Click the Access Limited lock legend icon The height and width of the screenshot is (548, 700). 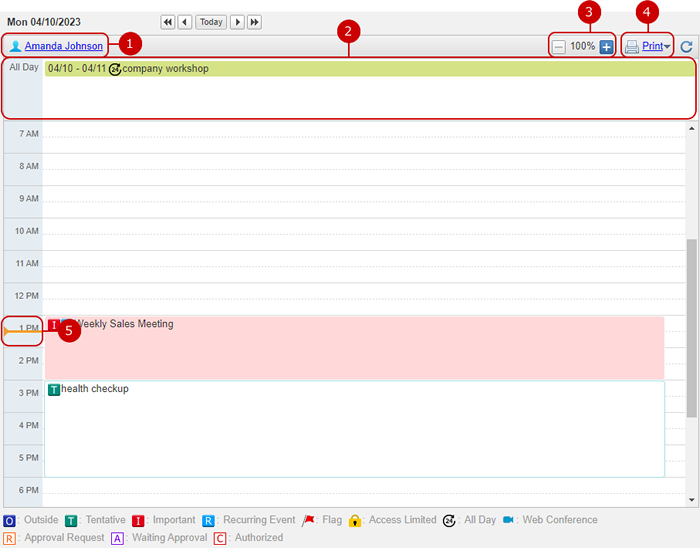(355, 521)
